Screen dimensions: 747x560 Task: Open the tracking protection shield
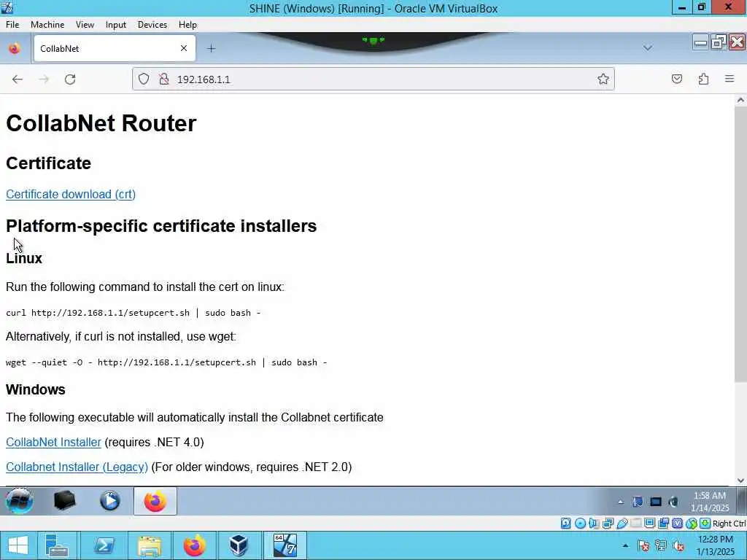pyautogui.click(x=144, y=79)
